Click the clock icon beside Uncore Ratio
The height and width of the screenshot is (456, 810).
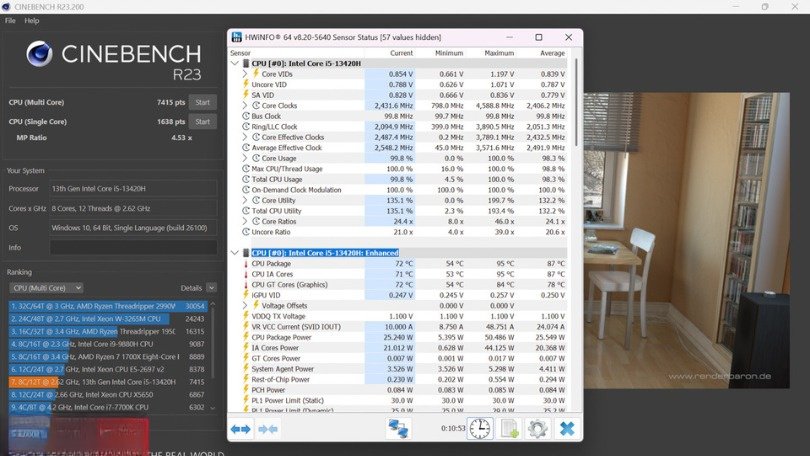click(246, 232)
